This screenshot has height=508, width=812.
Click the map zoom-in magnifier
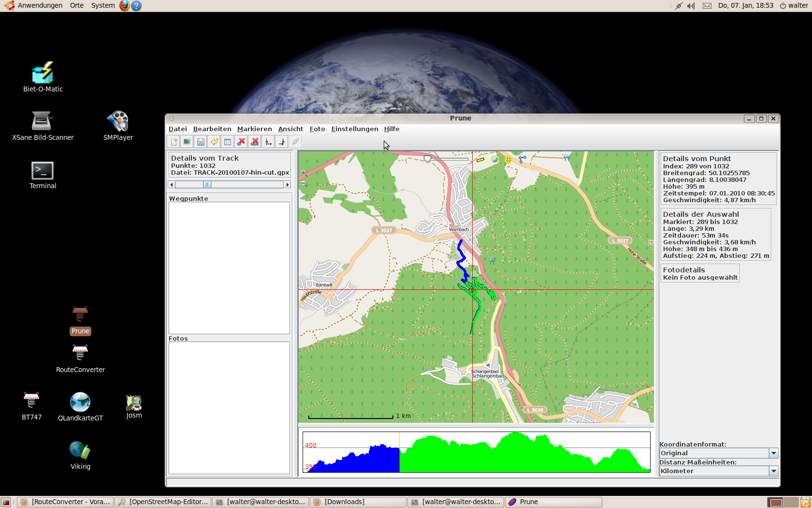(x=304, y=173)
